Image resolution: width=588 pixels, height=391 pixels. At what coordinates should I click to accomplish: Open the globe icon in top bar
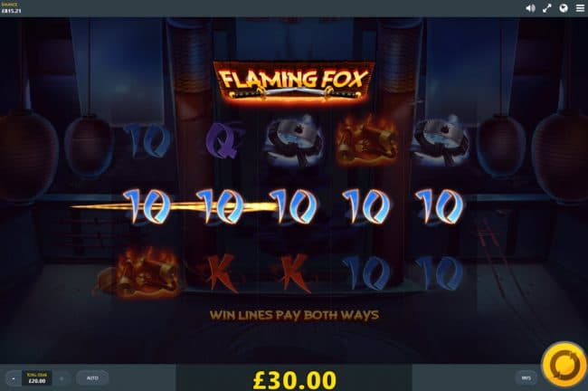click(x=564, y=8)
